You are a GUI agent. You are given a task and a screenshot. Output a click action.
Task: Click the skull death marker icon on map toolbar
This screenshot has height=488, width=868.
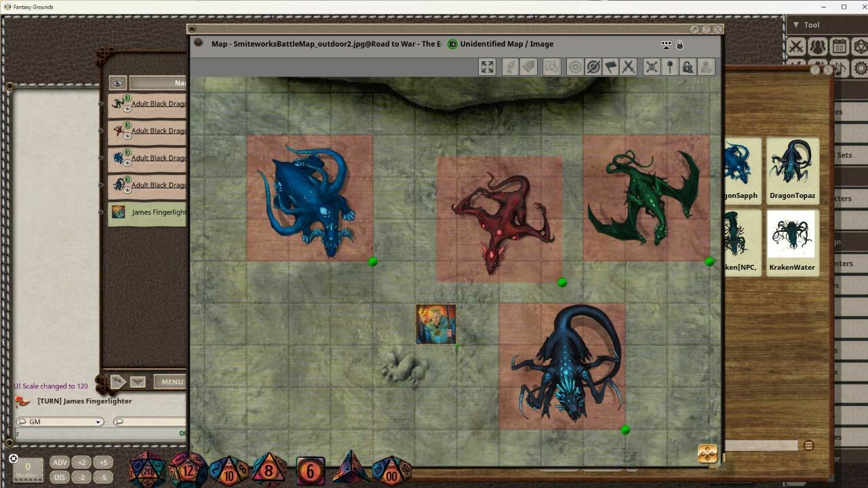[652, 66]
